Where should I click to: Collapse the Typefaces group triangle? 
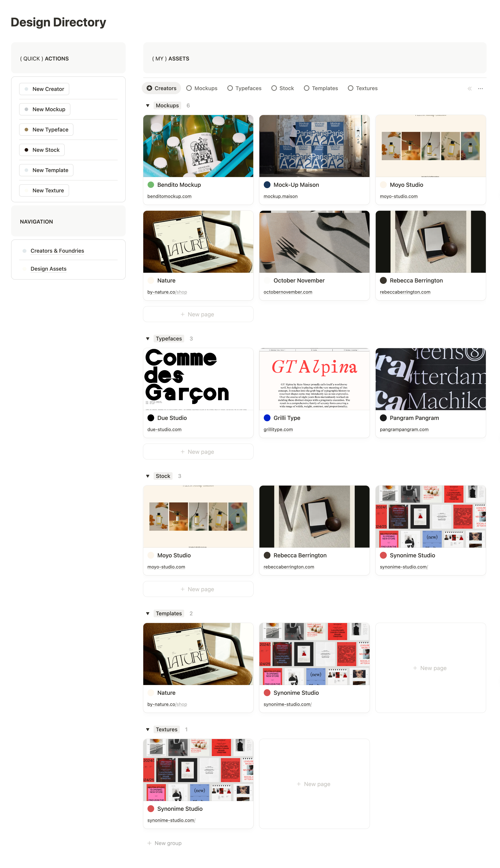point(148,339)
